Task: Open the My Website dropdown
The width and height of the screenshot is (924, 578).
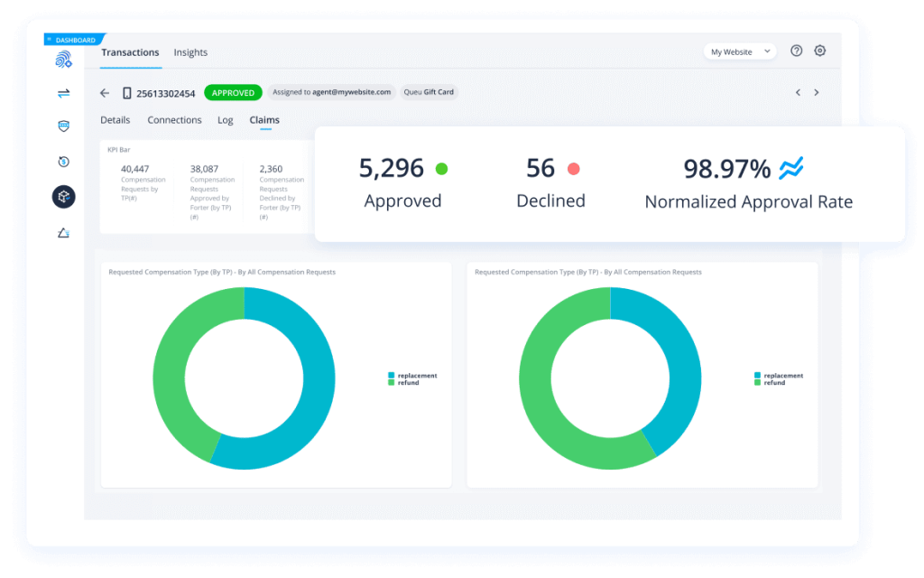Action: (739, 51)
